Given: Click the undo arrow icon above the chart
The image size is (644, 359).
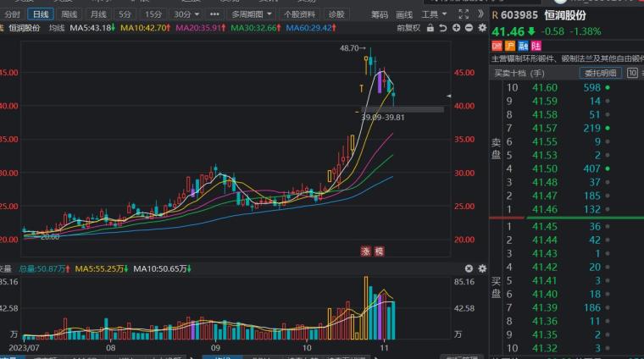Looking at the screenshot, I should 442,28.
